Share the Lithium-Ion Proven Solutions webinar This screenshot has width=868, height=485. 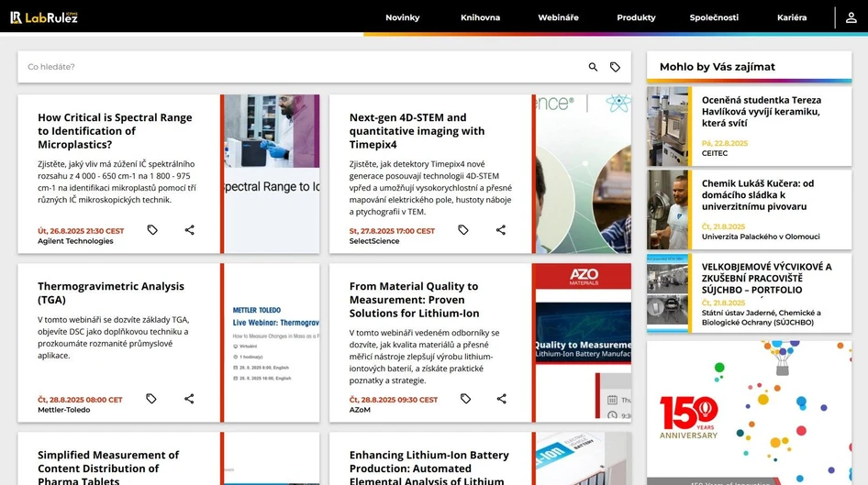pyautogui.click(x=501, y=399)
